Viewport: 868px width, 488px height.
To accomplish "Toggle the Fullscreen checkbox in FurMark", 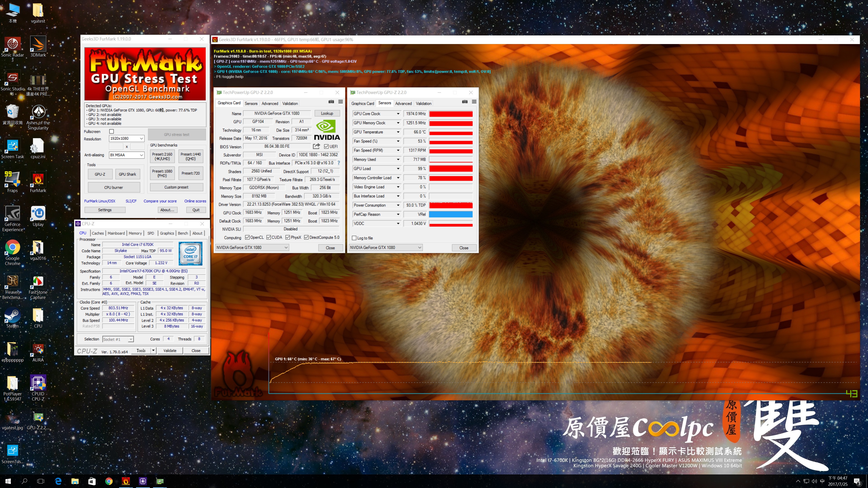I will tap(111, 131).
